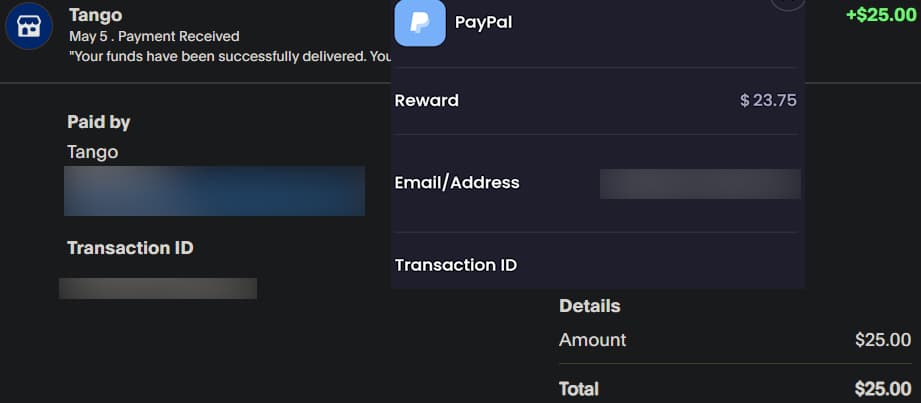
Task: Click the $23.75 reward value
Action: pos(768,100)
